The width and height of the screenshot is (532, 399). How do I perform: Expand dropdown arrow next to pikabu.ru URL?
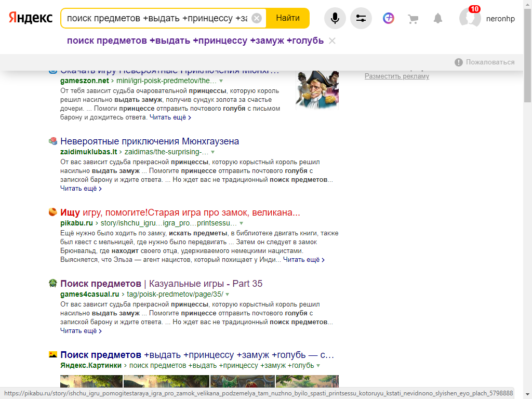(x=242, y=223)
